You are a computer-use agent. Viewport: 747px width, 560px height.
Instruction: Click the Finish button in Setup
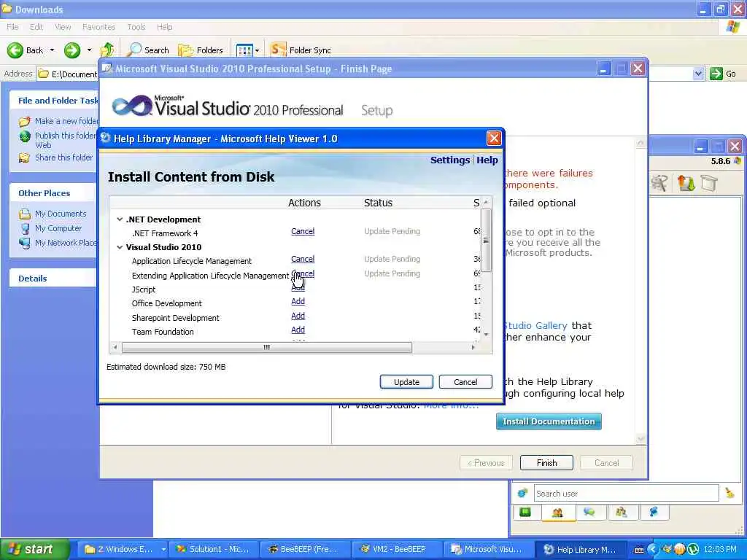point(546,463)
